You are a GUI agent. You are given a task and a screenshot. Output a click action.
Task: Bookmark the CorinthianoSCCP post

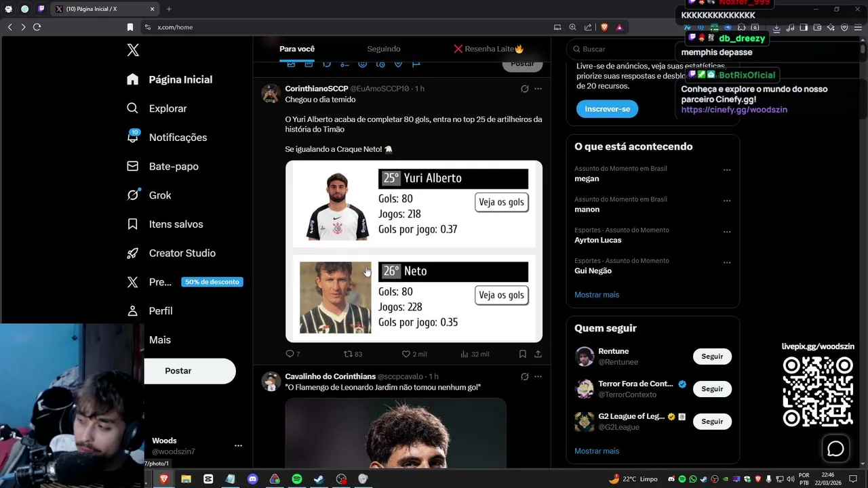pyautogui.click(x=522, y=354)
